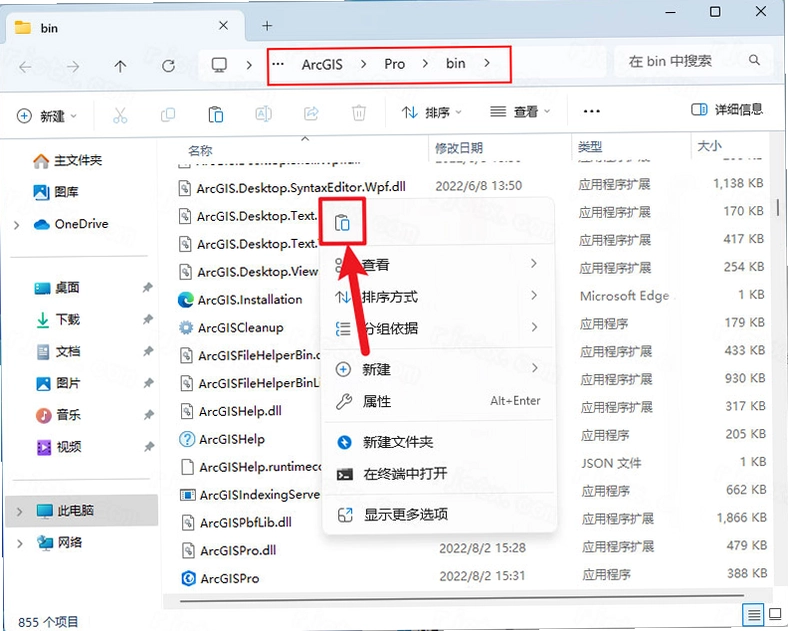Image resolution: width=788 pixels, height=631 pixels.
Task: Toggle the 详细信息 details pane
Action: pyautogui.click(x=727, y=110)
